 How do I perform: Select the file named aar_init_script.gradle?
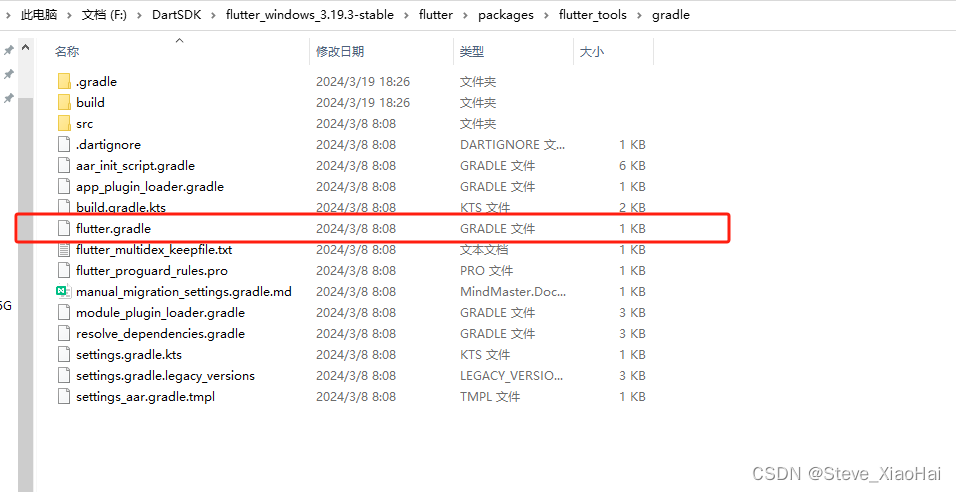[135, 166]
